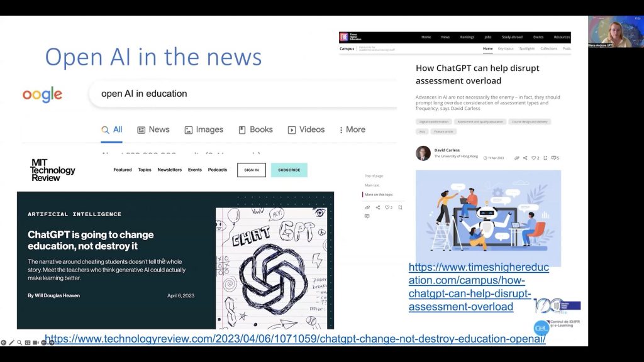The image size is (644, 362).
Task: Click author name By Will Douglas Heaven
Action: tap(54, 295)
